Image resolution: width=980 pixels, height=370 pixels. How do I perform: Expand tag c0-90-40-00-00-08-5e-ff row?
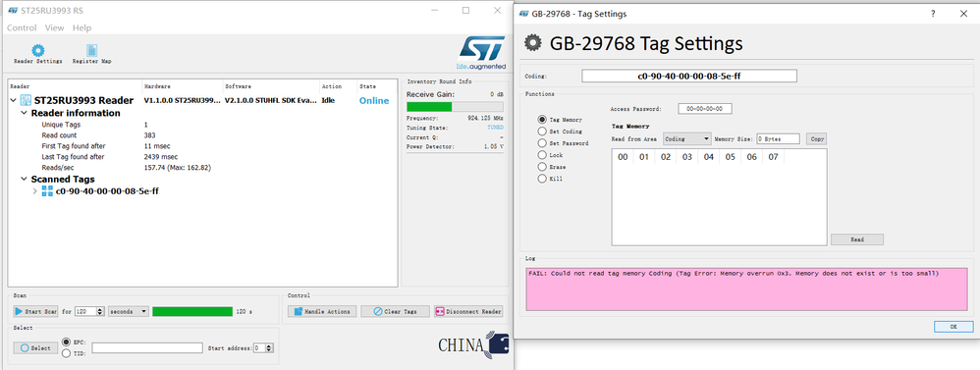[x=35, y=191]
